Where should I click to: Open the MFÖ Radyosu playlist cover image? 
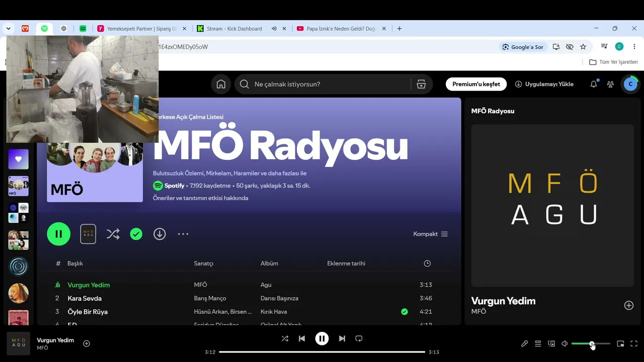[x=95, y=172]
